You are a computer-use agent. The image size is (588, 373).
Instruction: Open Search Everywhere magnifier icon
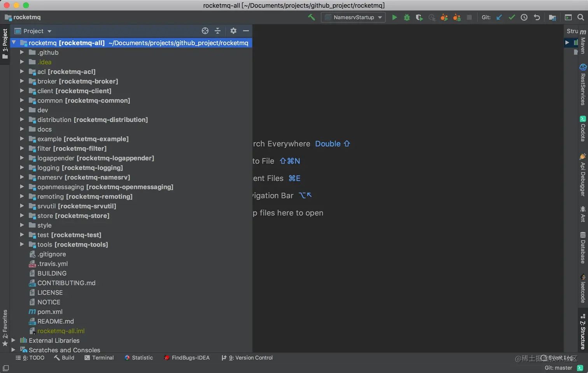[581, 17]
